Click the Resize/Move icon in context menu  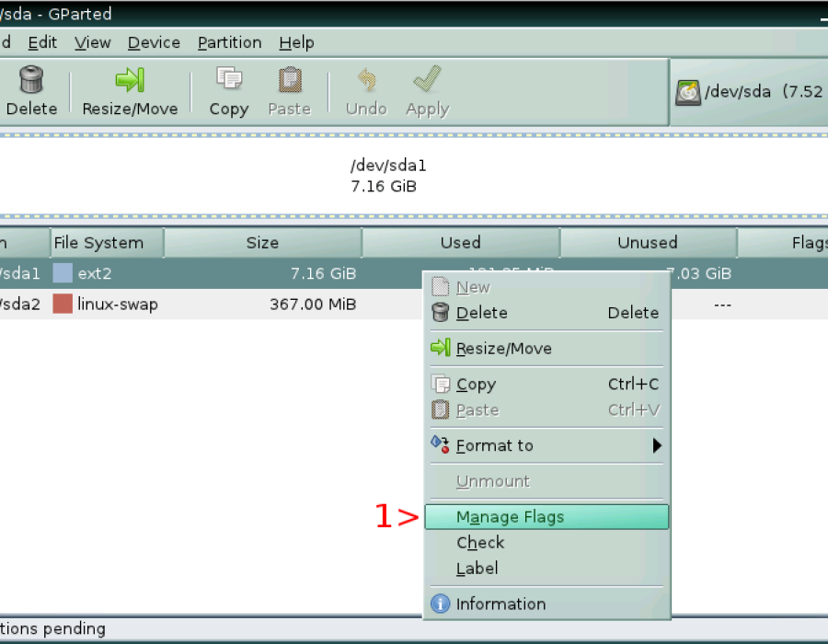tap(441, 348)
